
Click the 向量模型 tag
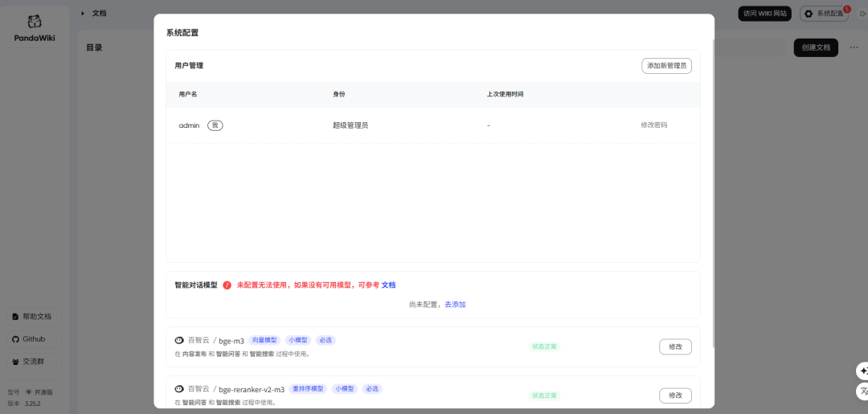click(264, 340)
